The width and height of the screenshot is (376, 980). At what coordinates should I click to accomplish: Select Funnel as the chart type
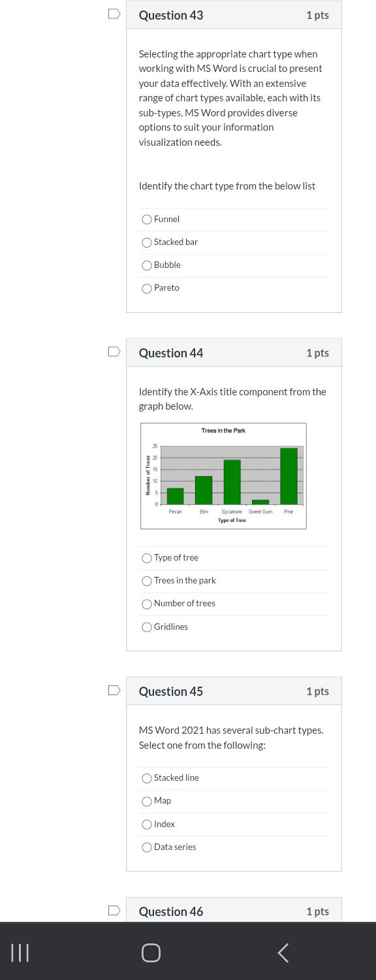147,220
